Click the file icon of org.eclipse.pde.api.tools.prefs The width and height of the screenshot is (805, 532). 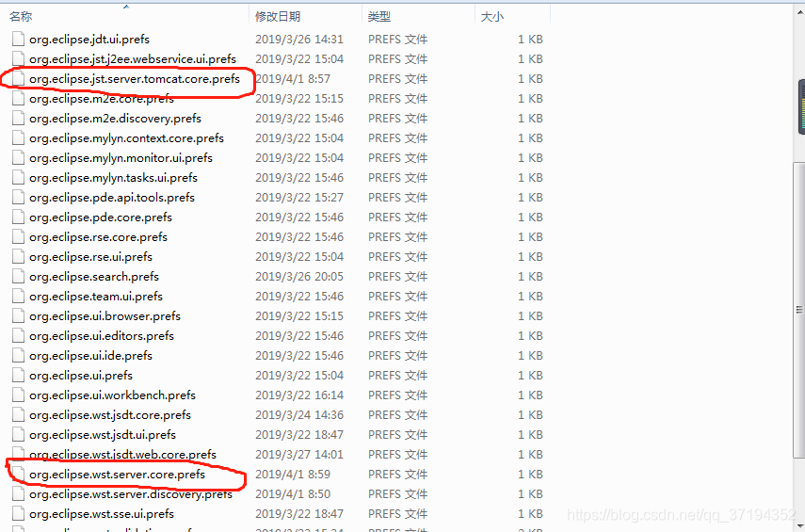coord(18,198)
